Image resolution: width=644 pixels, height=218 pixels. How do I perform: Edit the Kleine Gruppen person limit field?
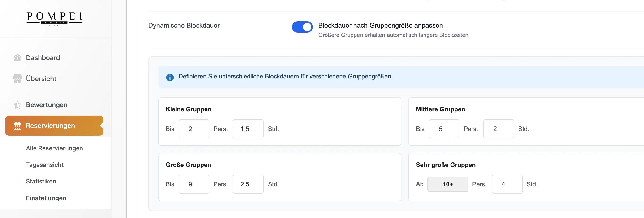[x=194, y=129]
